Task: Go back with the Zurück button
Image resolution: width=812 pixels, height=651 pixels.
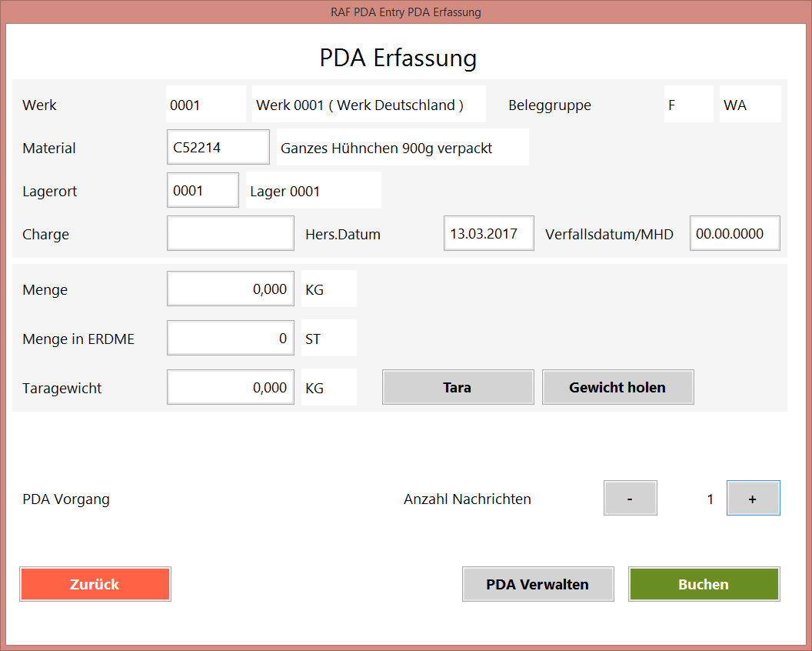Action: coord(95,584)
